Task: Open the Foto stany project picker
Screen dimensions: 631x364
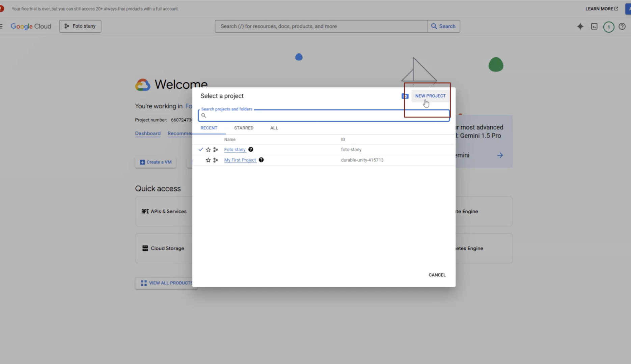Action: (x=80, y=26)
